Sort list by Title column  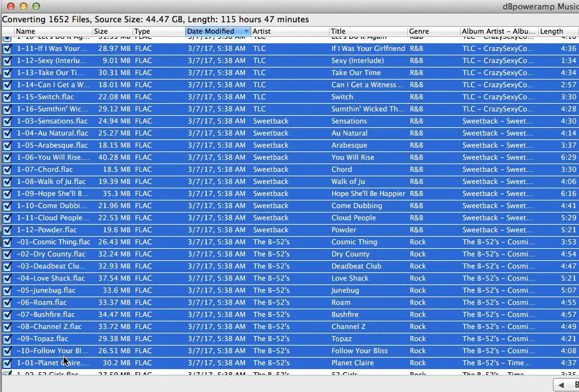(x=368, y=31)
